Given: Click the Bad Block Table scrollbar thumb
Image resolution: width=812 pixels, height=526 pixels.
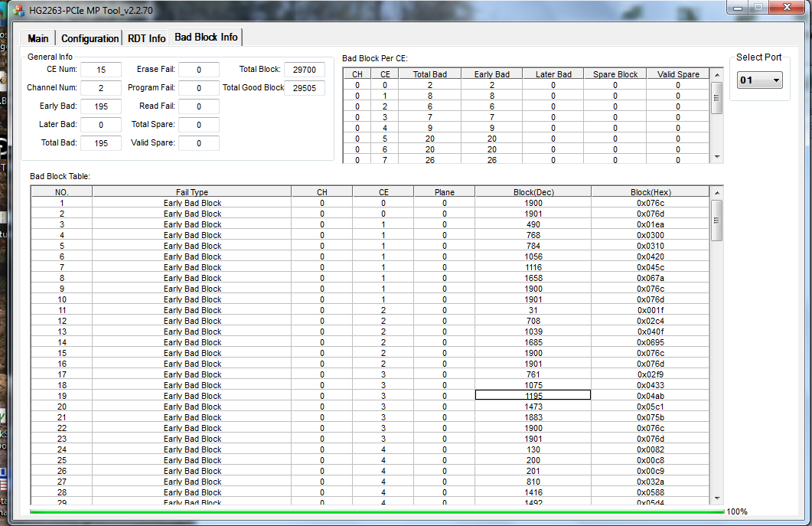Looking at the screenshot, I should (717, 221).
